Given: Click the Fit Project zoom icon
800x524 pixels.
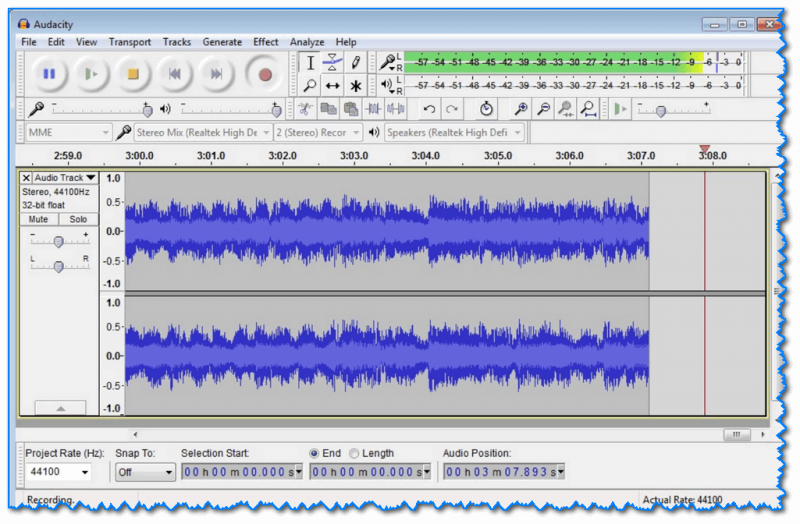Looking at the screenshot, I should [588, 109].
